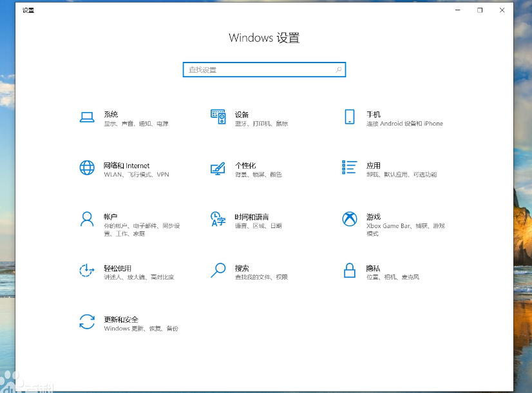Maximize the 设置 window
Screen dimensions: 532x393
click(x=480, y=10)
